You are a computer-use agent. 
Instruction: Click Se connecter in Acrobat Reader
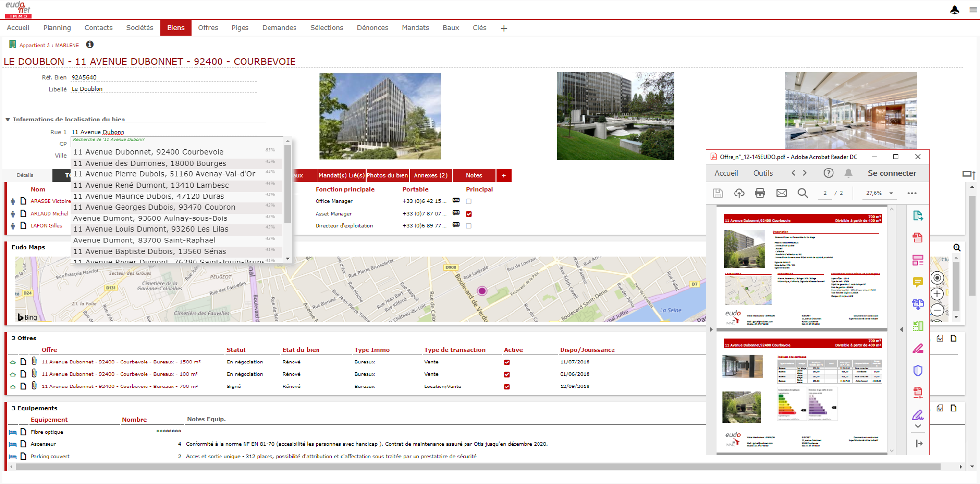(x=892, y=173)
